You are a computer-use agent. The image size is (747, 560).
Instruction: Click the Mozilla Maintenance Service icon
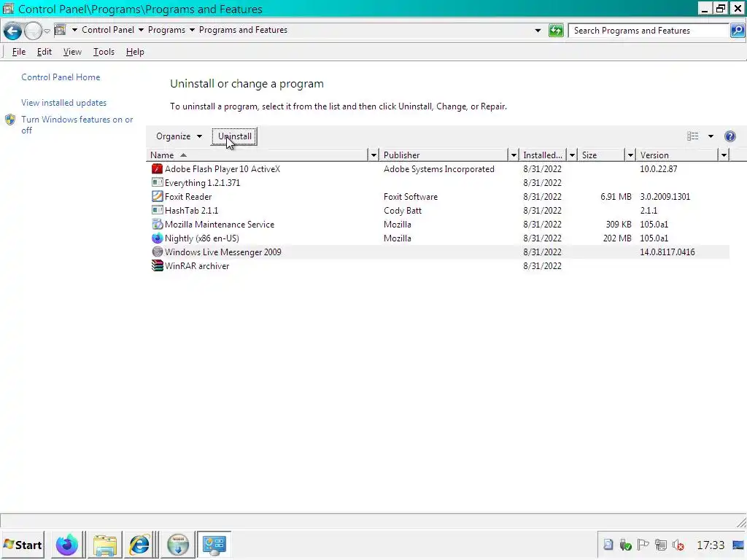(x=157, y=225)
